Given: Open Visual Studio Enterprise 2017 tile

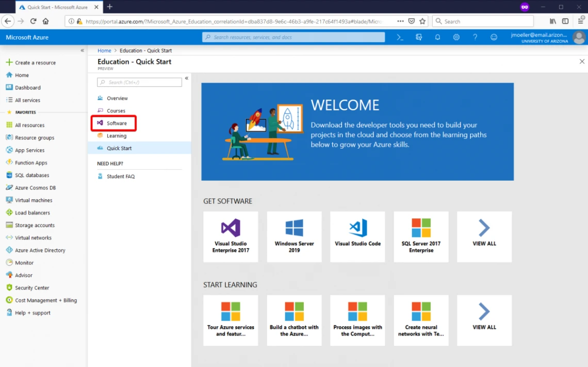Looking at the screenshot, I should pyautogui.click(x=231, y=236).
